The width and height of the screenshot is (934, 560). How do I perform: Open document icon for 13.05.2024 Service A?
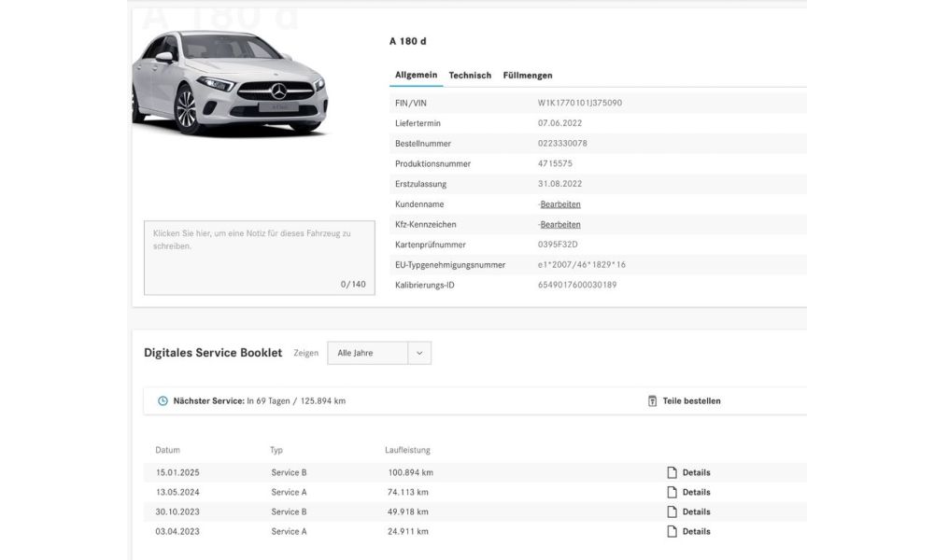click(672, 492)
